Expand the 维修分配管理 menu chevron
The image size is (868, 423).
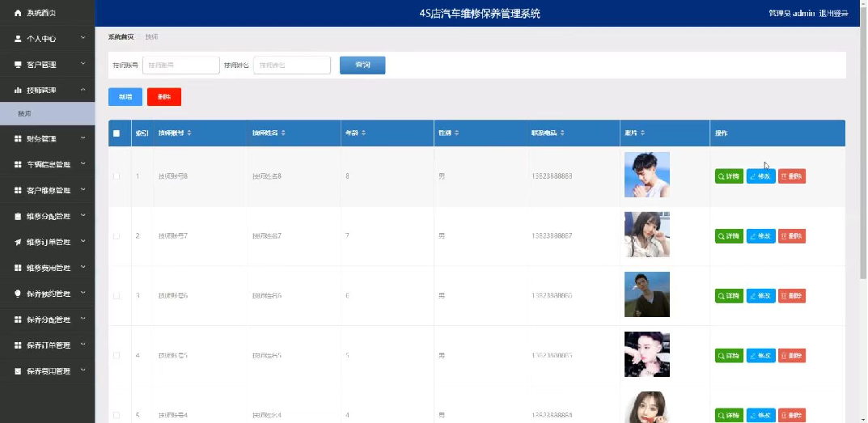tap(83, 216)
